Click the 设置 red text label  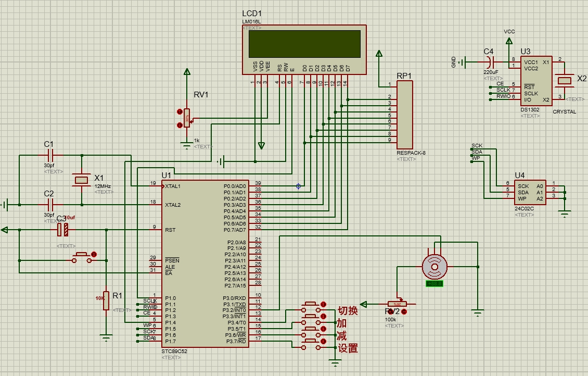pyautogui.click(x=348, y=348)
